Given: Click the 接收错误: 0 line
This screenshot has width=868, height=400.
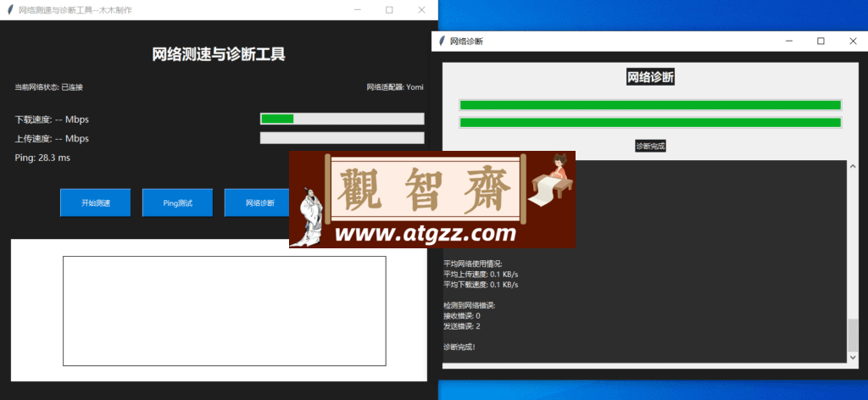Looking at the screenshot, I should [x=462, y=316].
